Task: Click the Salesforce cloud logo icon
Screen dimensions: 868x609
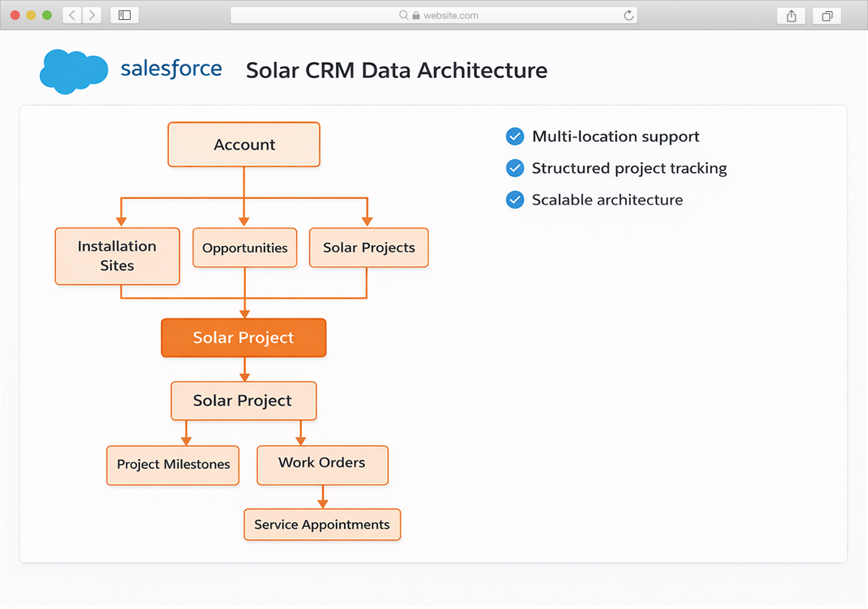Action: coord(73,71)
